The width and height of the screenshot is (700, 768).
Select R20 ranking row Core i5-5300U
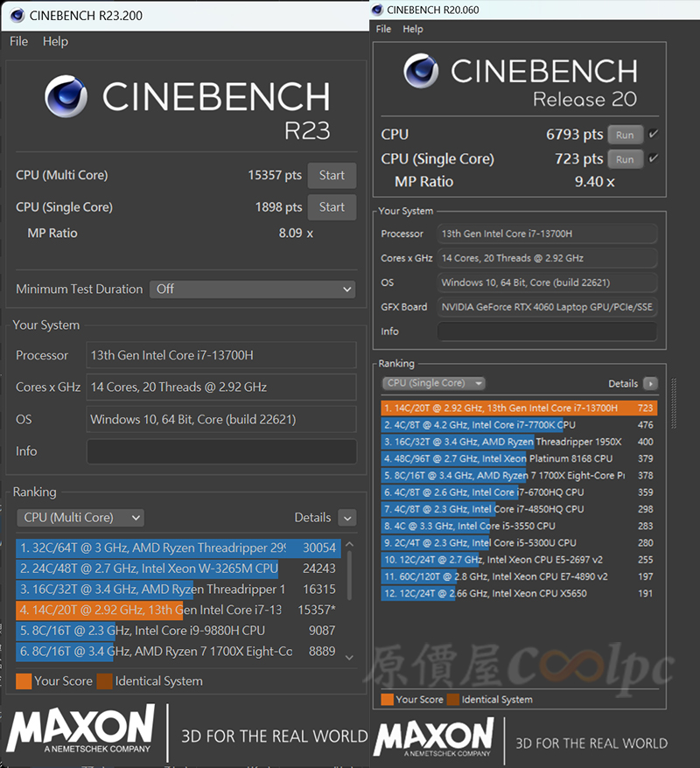coord(519,542)
